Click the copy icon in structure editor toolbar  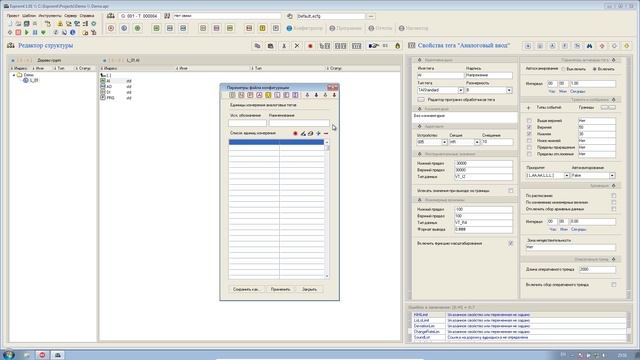click(x=257, y=46)
